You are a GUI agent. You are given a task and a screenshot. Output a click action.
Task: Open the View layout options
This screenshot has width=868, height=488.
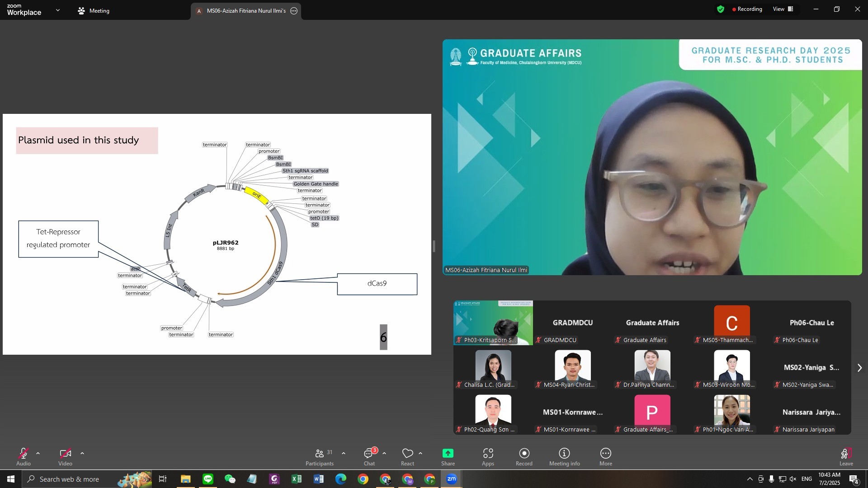783,9
